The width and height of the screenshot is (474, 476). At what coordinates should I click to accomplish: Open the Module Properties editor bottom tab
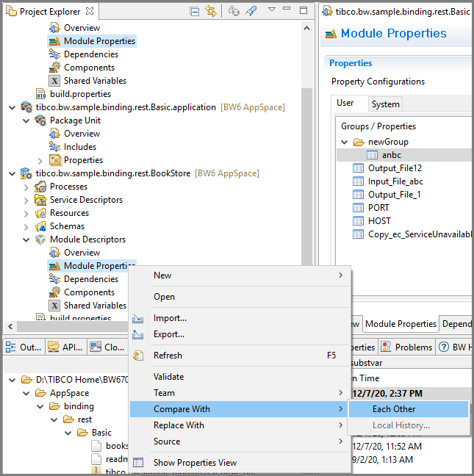[x=401, y=324]
